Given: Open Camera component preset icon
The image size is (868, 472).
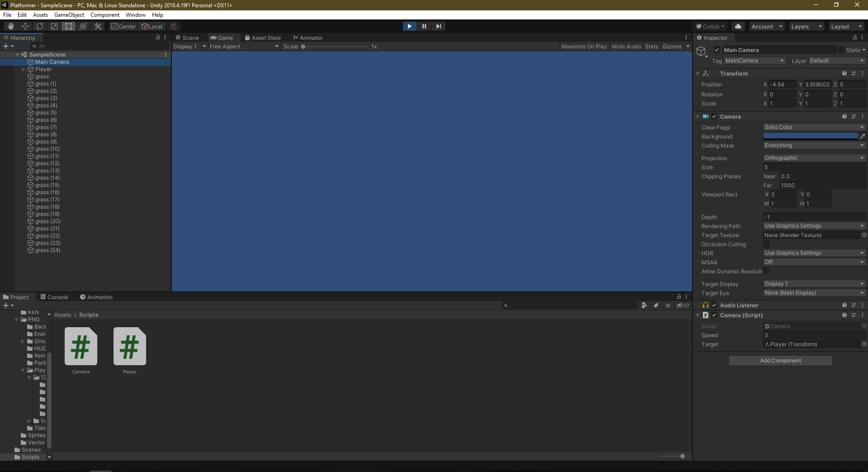Looking at the screenshot, I should click(853, 116).
